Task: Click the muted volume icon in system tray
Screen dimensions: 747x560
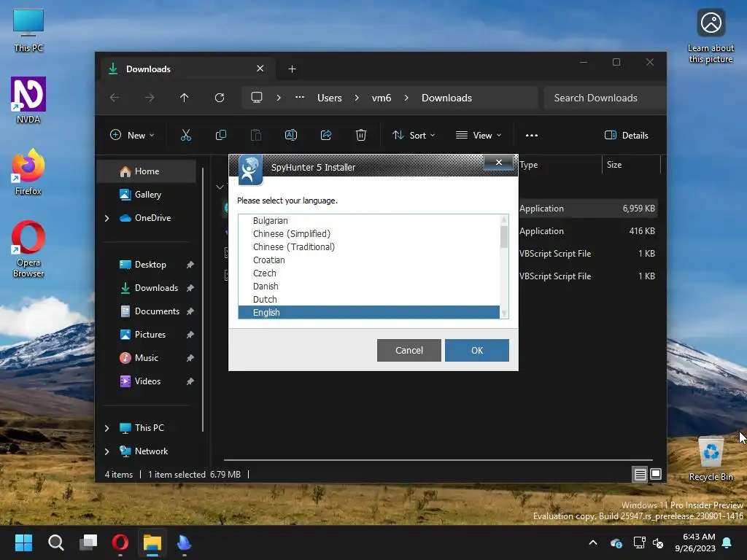Action: (658, 542)
